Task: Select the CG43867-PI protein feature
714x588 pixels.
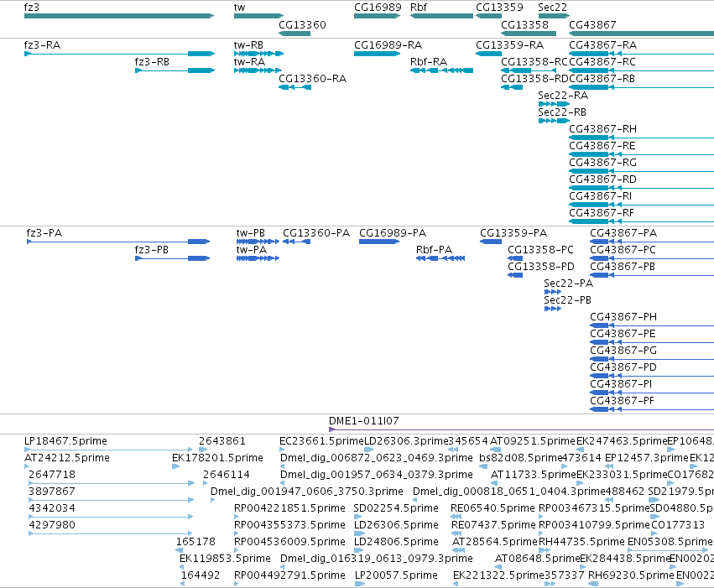Action: click(652, 393)
